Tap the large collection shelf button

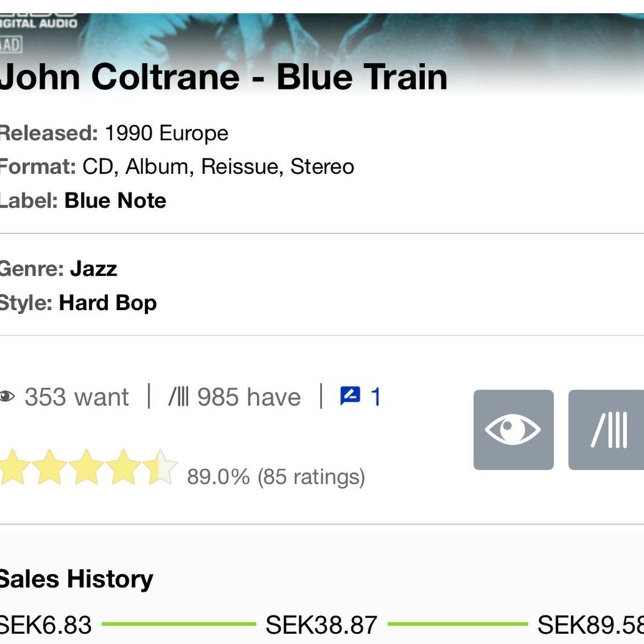(x=607, y=430)
